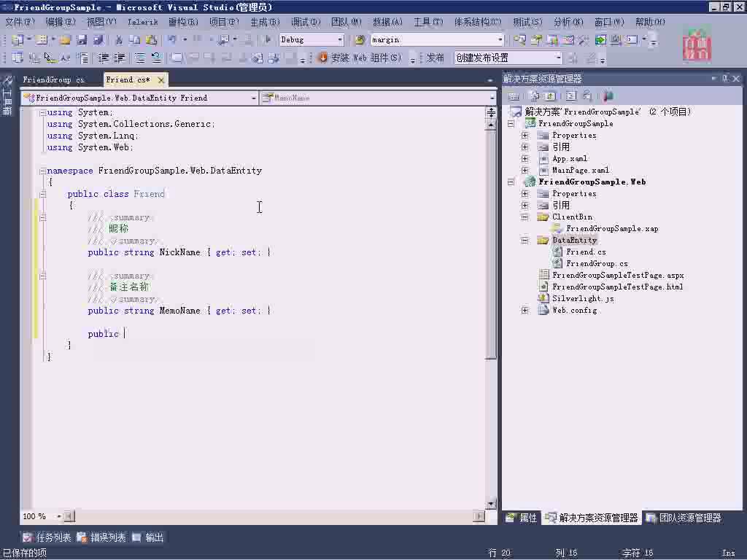Open the 输出 bottom tab
747x560 pixels.
148,537
